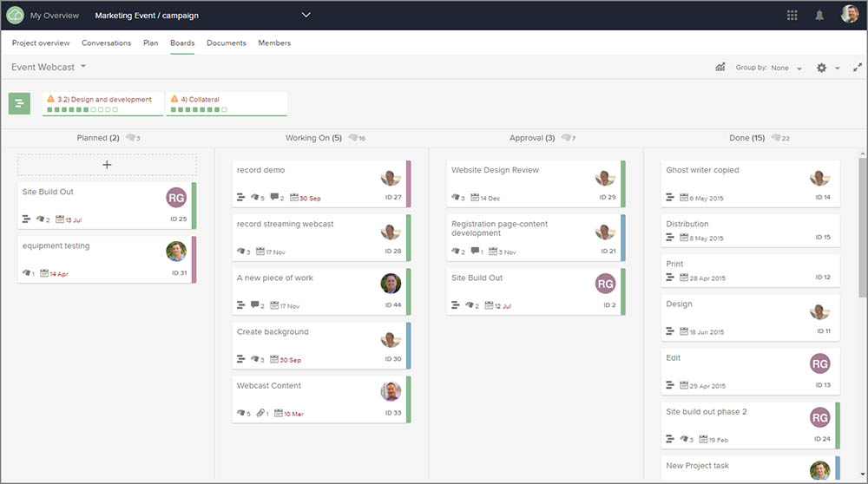Screen dimensions: 868x484
Task: Expand board to fullscreen view
Action: [x=858, y=68]
